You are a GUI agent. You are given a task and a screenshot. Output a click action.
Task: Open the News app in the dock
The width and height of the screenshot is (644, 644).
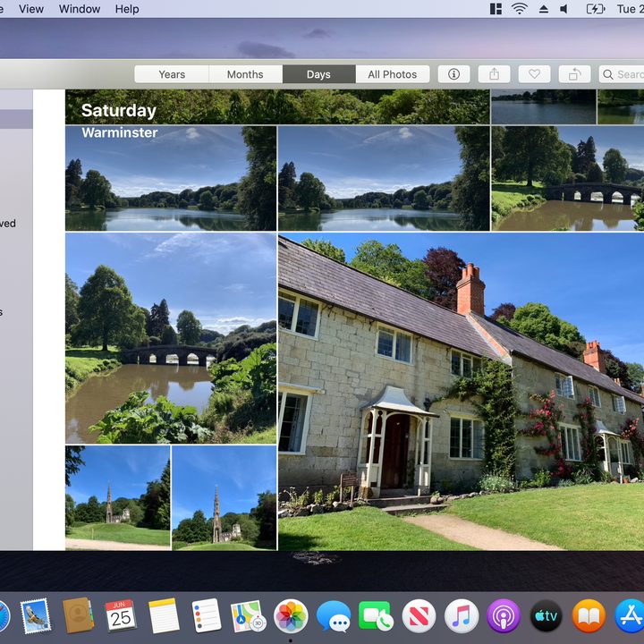click(419, 616)
